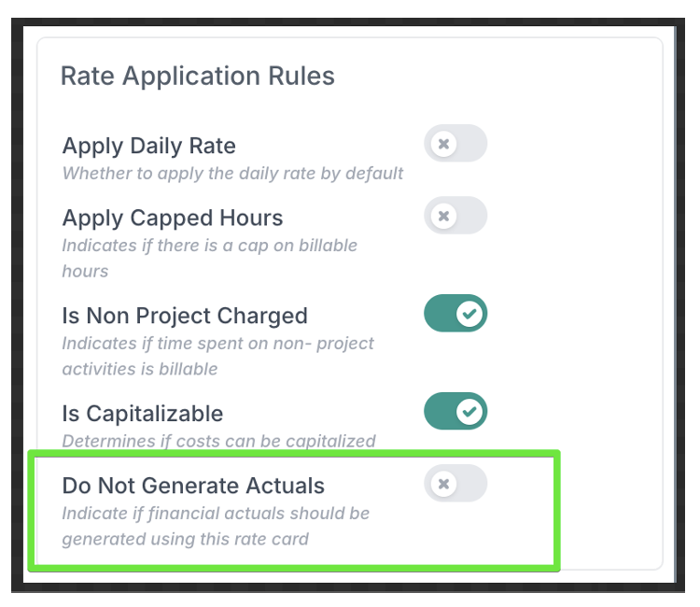
Task: Click the X knob icon on Do Not Generate Actuals switch
Action: (x=444, y=484)
